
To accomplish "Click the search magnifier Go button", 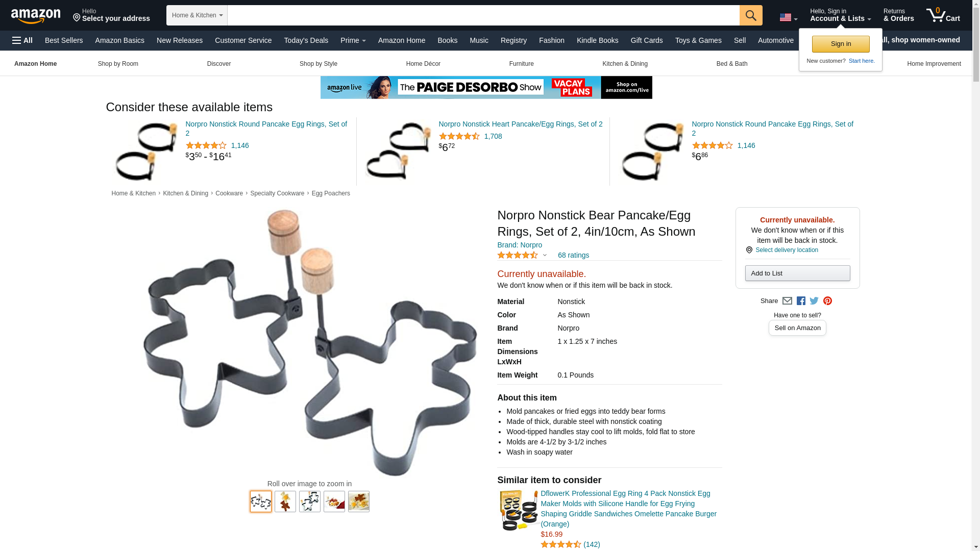I will (751, 15).
